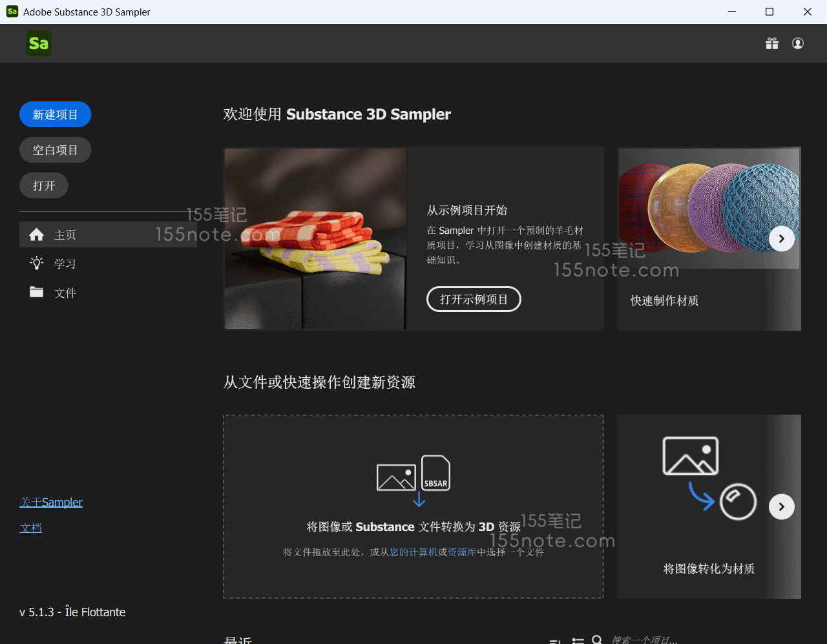Viewport: 827px width, 644px height.
Task: Click the Sa application logo
Action: pyautogui.click(x=39, y=43)
